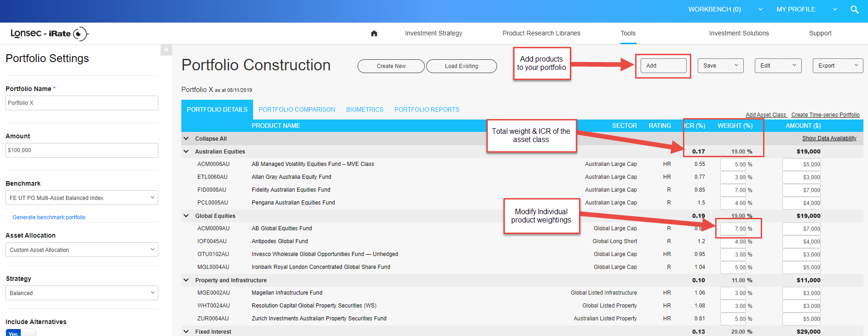Open the Asset Allocation dropdown

[x=81, y=250]
